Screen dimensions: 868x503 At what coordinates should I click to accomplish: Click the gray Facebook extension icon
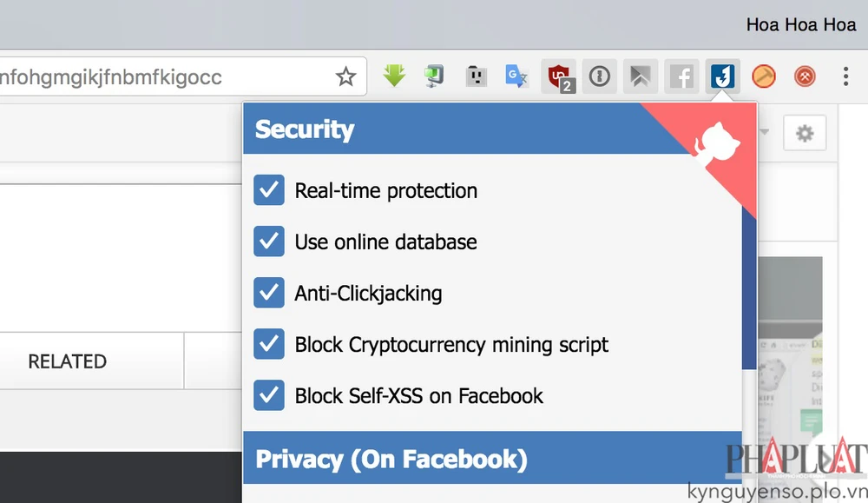point(681,77)
